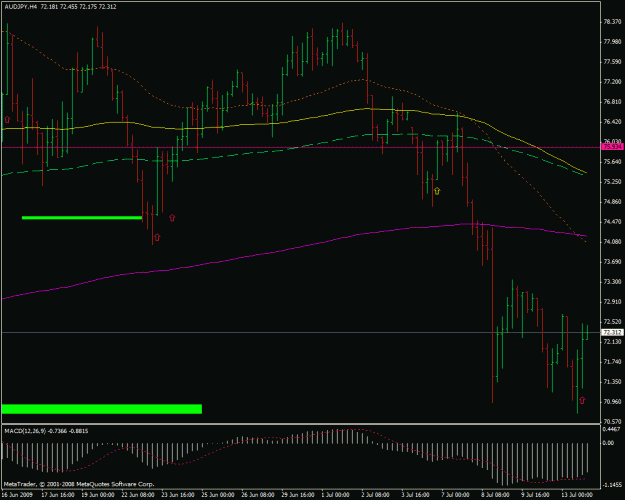Click the 74.470 price axis label
625x500 pixels.
(613, 222)
